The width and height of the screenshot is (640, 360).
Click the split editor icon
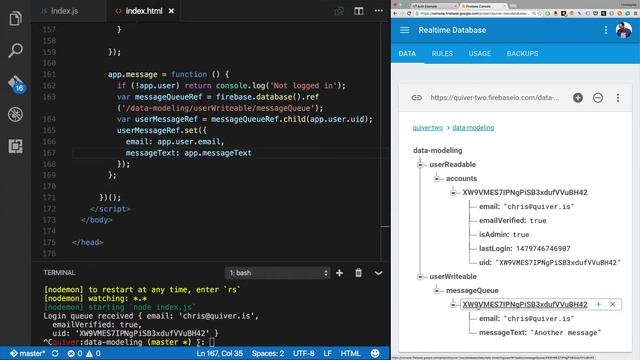click(358, 11)
